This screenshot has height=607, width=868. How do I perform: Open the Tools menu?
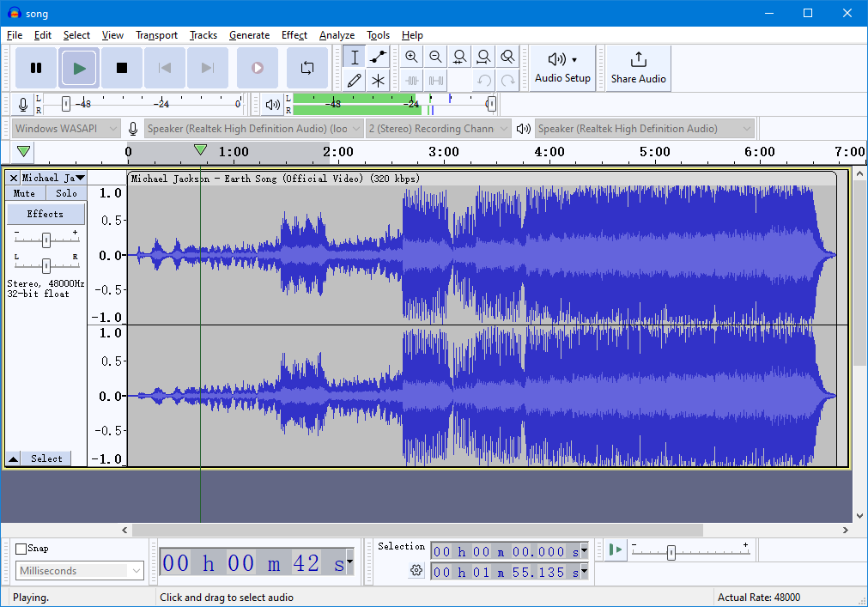(x=378, y=35)
